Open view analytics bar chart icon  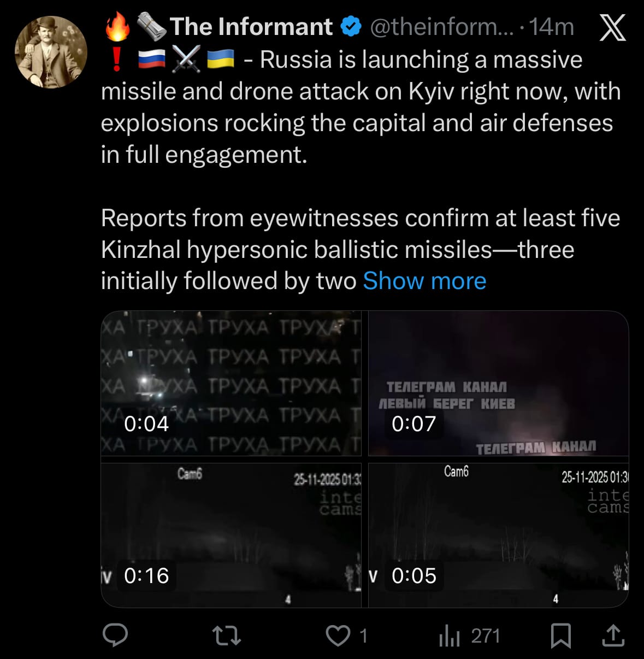(449, 636)
